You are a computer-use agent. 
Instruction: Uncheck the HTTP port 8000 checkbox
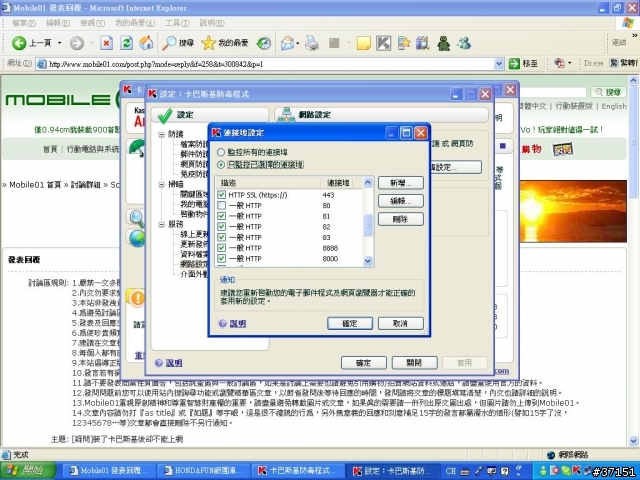click(x=222, y=258)
